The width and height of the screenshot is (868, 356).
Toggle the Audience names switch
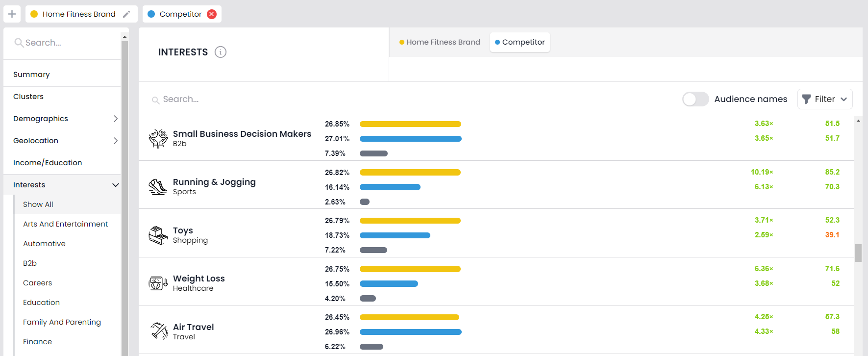pos(695,99)
